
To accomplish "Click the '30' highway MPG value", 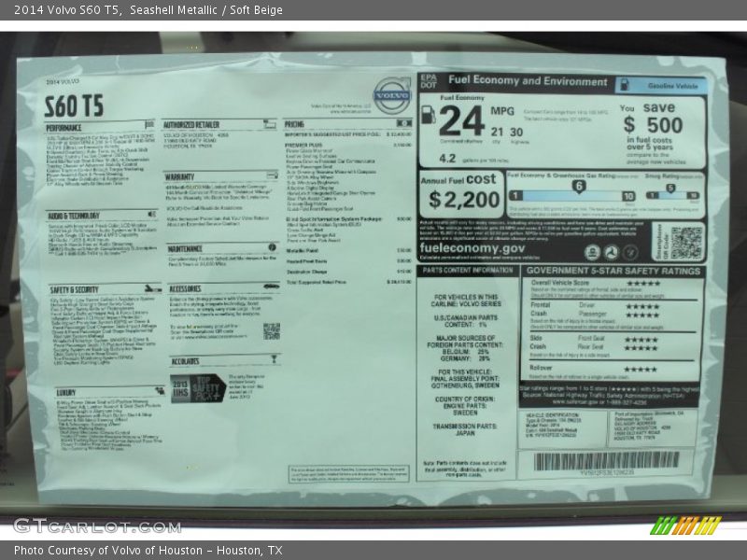I will [x=516, y=132].
